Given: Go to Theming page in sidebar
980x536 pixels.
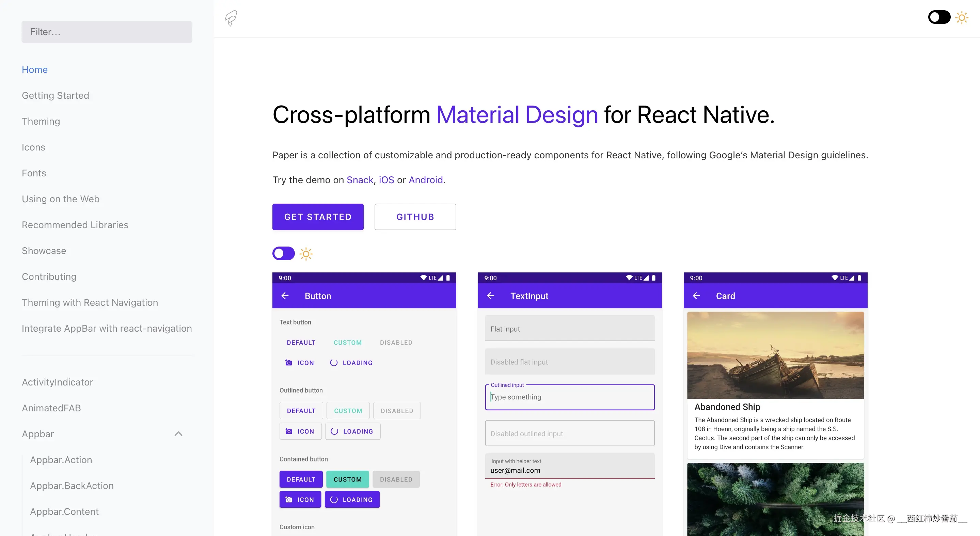Looking at the screenshot, I should (41, 121).
